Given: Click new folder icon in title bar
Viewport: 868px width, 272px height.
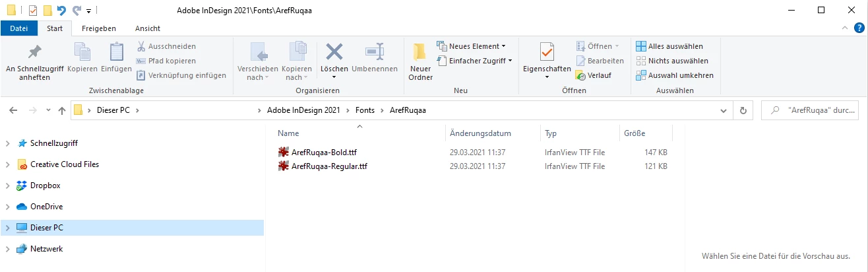Looking at the screenshot, I should (47, 10).
